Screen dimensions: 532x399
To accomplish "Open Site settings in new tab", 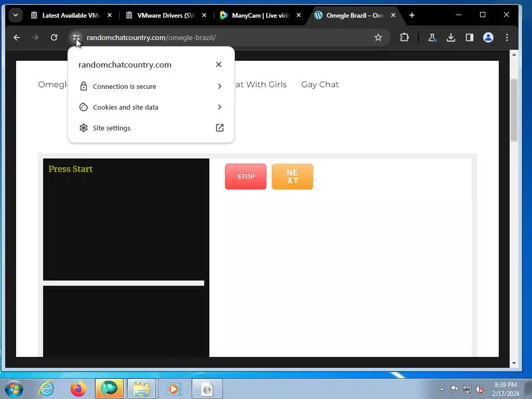I will click(x=151, y=128).
